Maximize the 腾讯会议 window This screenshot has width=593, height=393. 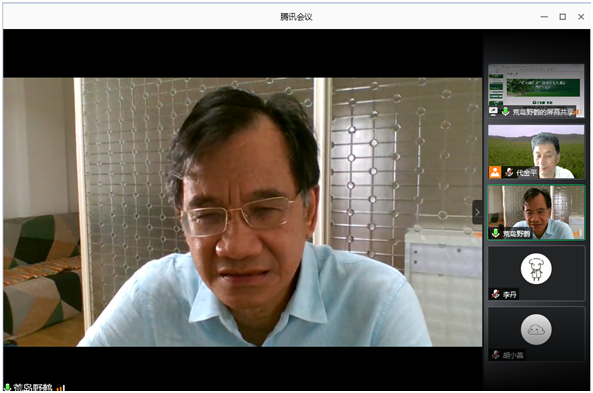tap(563, 17)
